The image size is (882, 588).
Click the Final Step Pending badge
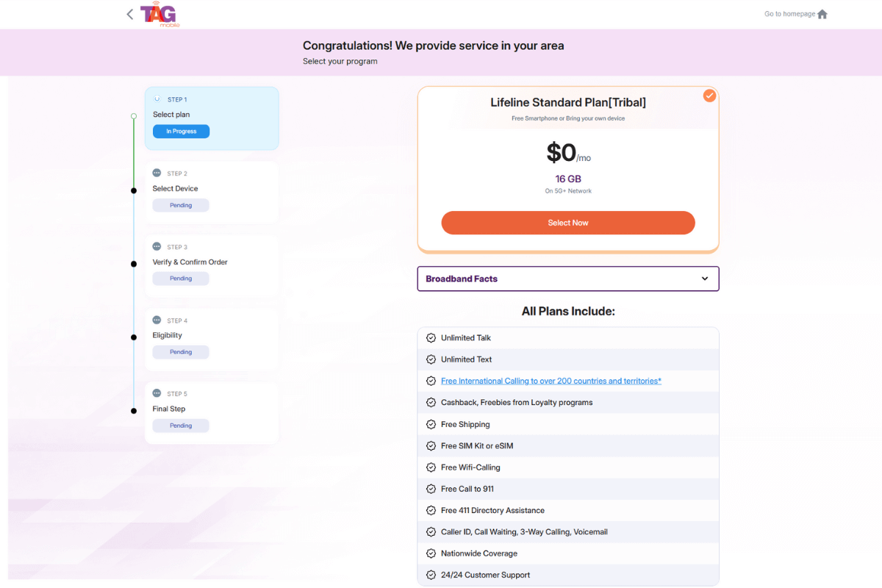181,426
